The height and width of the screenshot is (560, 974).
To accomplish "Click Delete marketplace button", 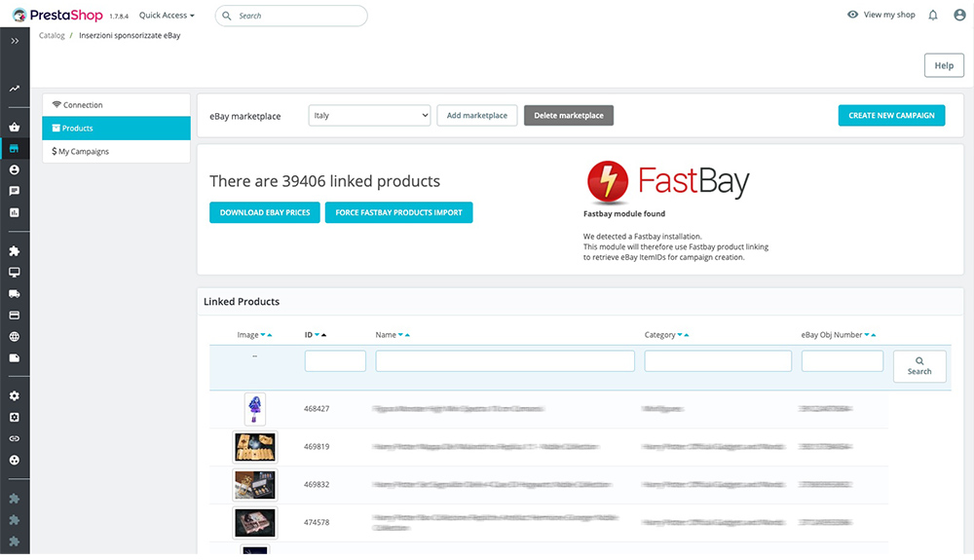I will point(569,116).
